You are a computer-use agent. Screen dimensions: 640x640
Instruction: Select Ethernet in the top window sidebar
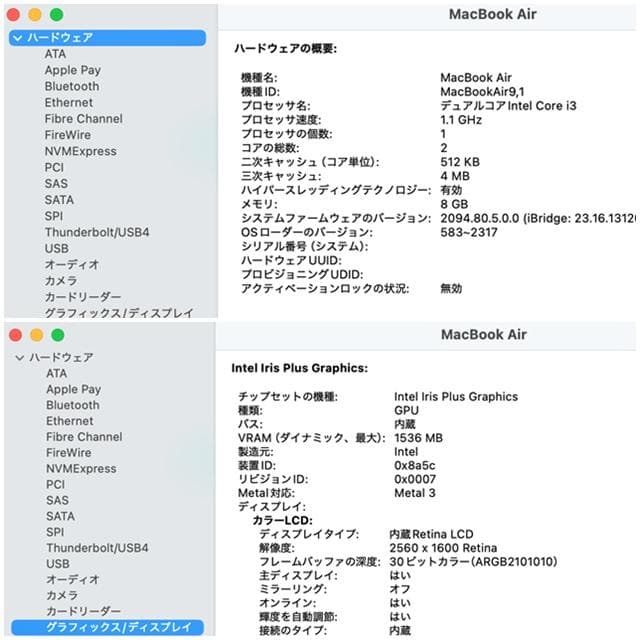(x=69, y=102)
